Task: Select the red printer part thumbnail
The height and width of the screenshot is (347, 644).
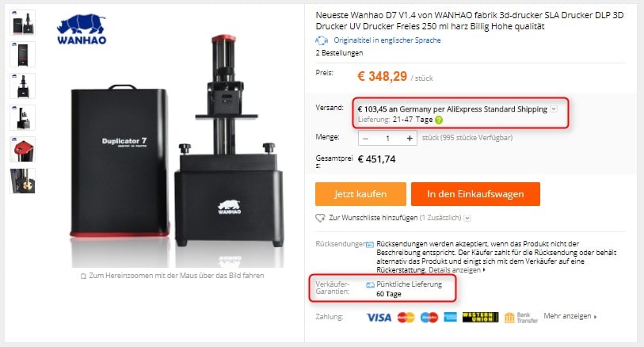Action: coord(23,150)
